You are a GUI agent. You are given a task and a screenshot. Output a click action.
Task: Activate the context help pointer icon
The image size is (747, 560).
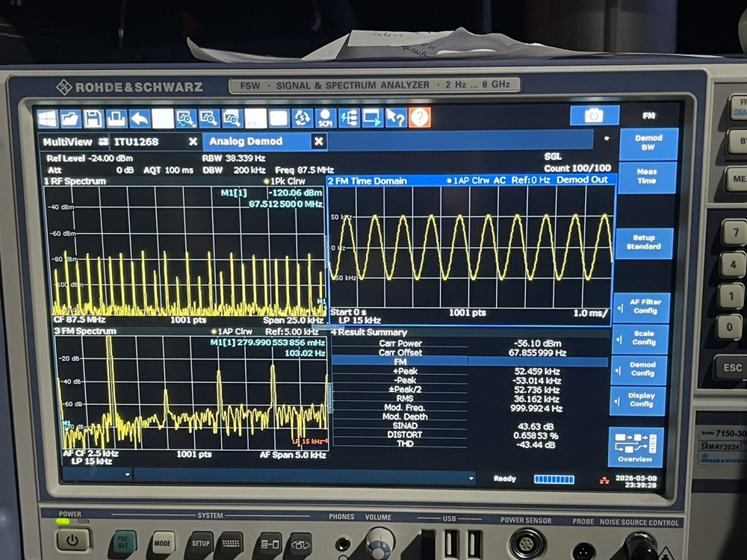pos(395,118)
